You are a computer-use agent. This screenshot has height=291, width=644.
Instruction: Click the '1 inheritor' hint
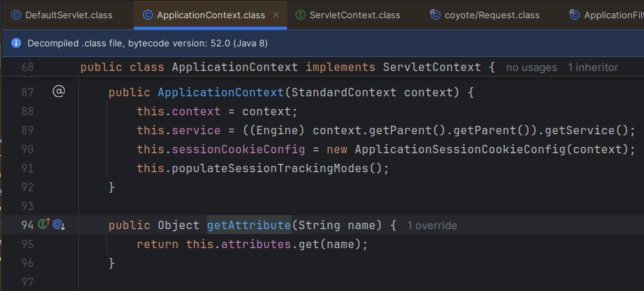593,67
